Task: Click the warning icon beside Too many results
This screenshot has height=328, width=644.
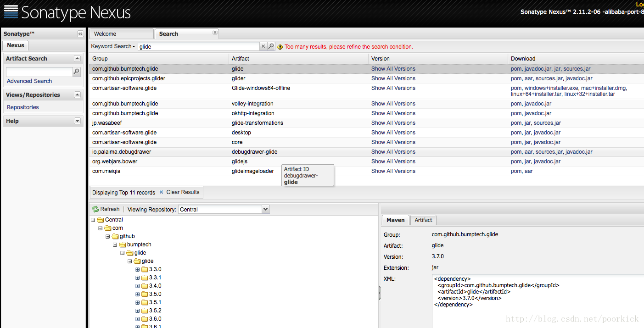Action: 280,47
